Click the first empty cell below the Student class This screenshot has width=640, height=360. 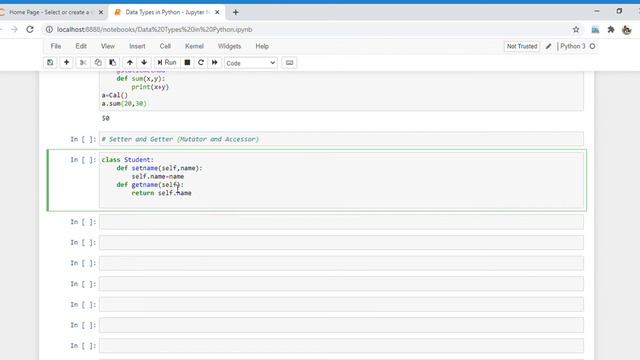click(x=341, y=222)
